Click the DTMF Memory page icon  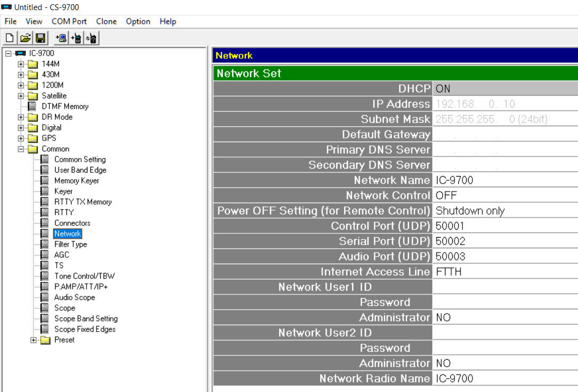(32, 106)
